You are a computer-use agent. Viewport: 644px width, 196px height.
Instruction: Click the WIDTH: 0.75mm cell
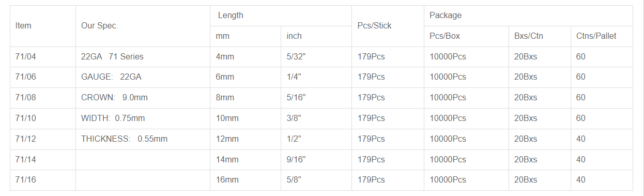pos(143,118)
